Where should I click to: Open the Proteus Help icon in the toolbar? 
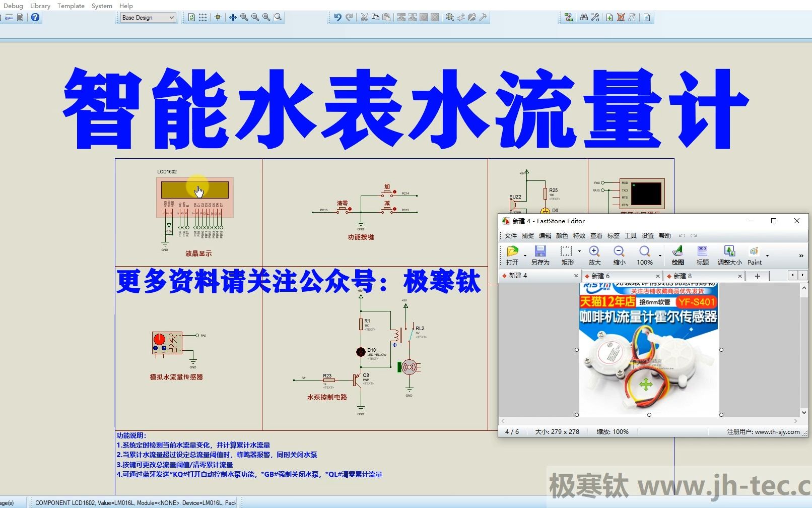coord(35,17)
